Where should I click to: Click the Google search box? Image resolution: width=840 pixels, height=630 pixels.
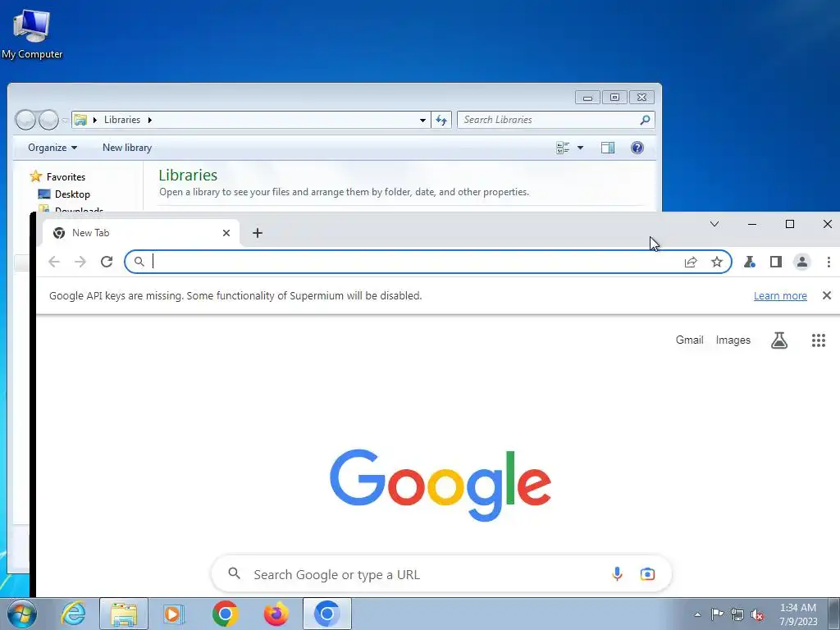coord(441,573)
